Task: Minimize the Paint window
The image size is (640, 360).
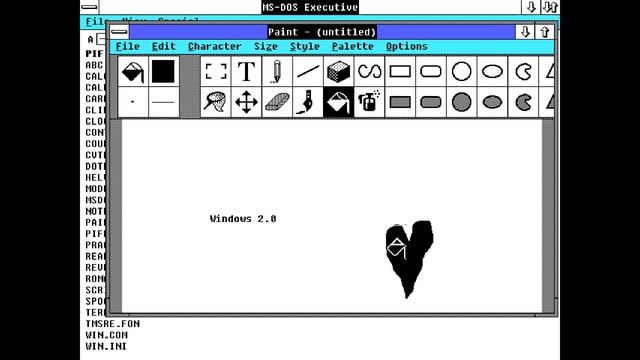Action: tap(525, 32)
